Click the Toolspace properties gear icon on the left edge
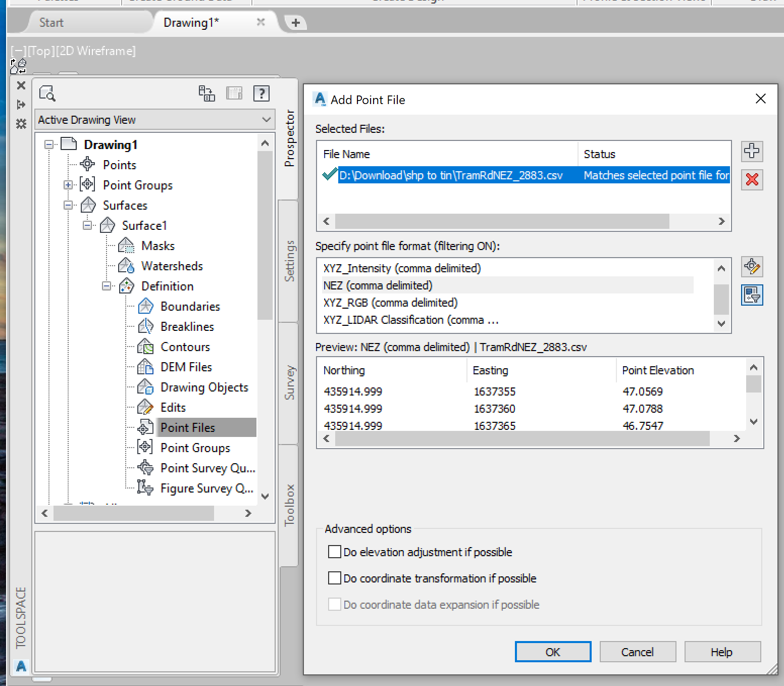The image size is (784, 686). coord(21,124)
